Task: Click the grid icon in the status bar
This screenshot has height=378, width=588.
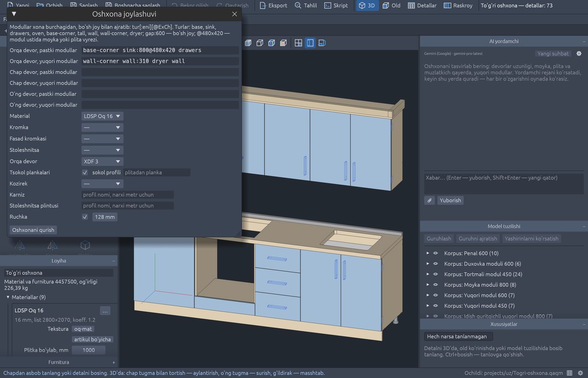Action: pos(570,373)
